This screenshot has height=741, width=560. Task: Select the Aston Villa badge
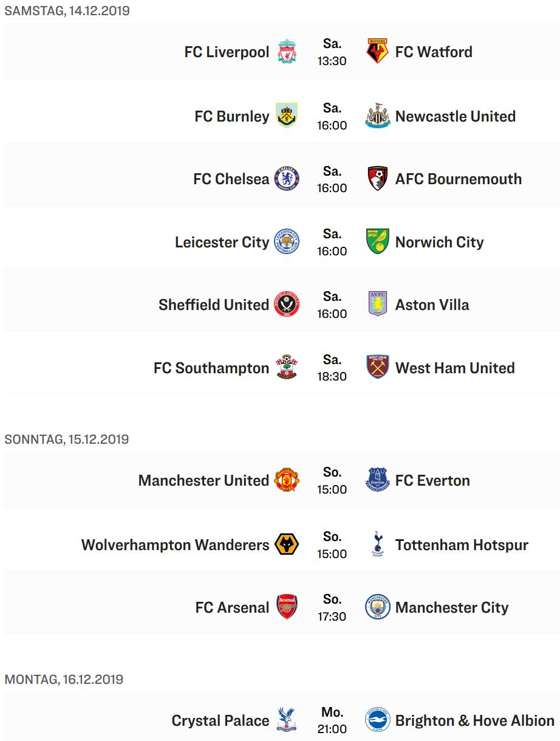pyautogui.click(x=377, y=305)
